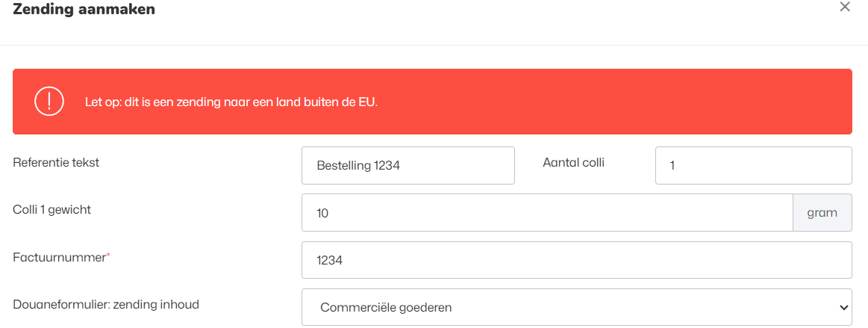
Task: Click the Douaneformulier: zending inhoud label
Action: [x=106, y=304]
